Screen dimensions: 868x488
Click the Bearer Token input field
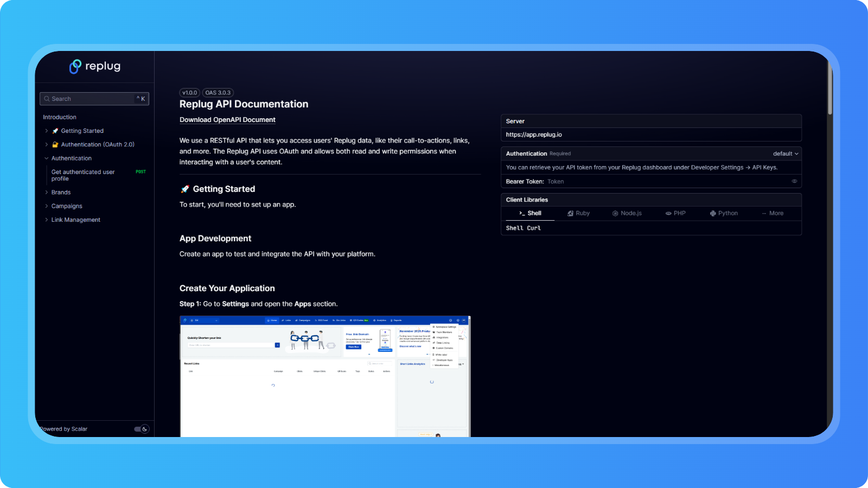pos(667,182)
